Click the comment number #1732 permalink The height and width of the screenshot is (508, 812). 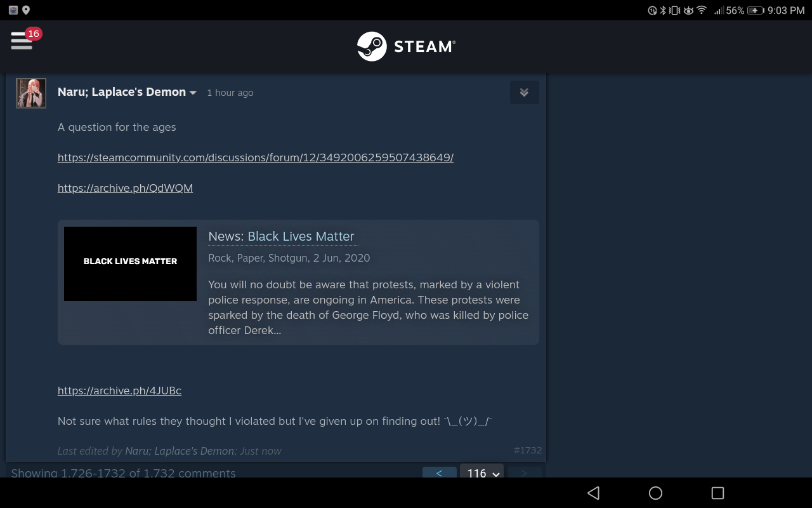coord(528,450)
